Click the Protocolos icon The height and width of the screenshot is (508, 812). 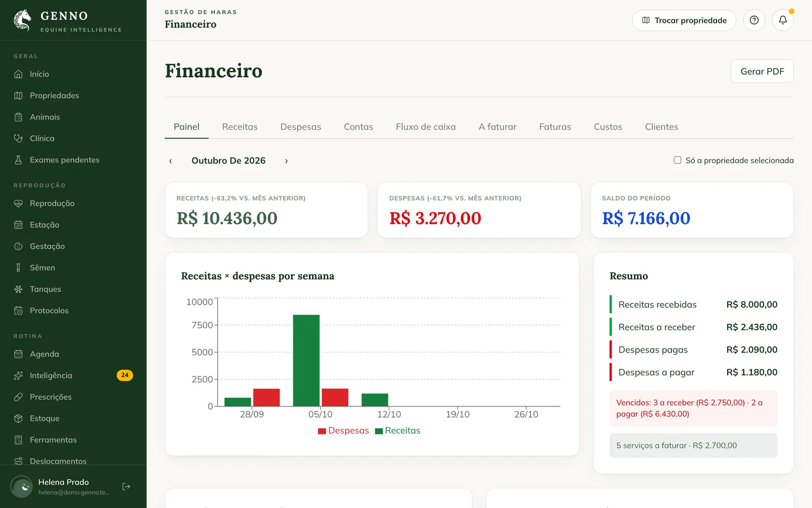[x=18, y=310]
